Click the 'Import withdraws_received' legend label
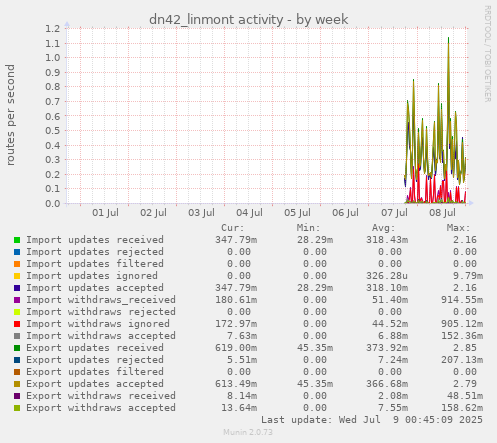 tap(101, 300)
